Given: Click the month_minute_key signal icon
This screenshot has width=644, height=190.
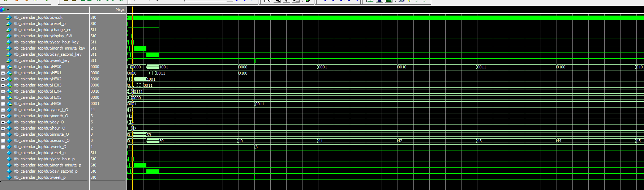Looking at the screenshot, I should (x=9, y=48).
